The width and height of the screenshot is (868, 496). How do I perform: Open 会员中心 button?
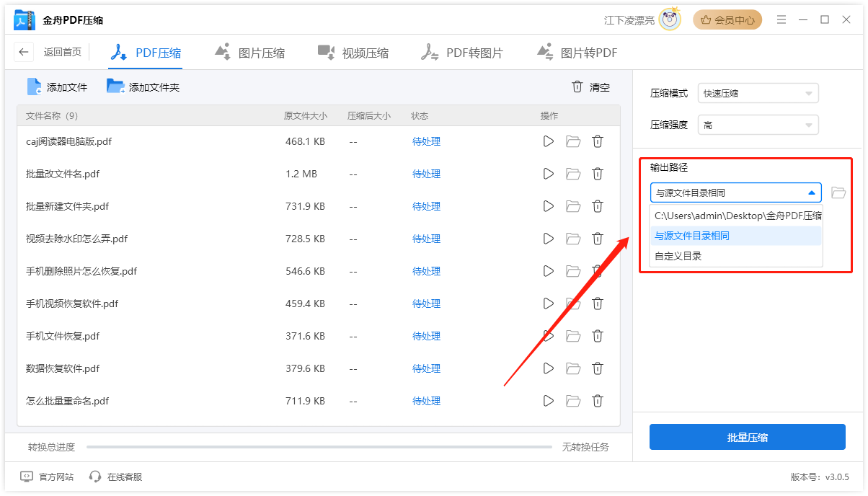click(727, 19)
